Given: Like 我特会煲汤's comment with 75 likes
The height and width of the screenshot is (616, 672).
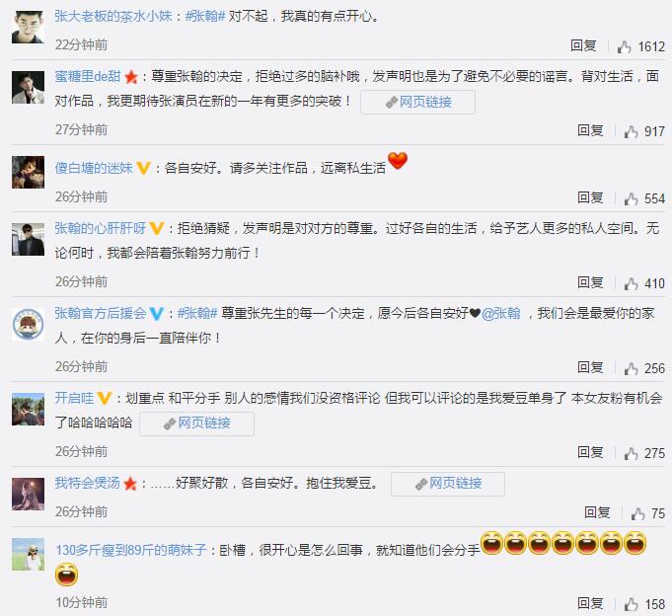Looking at the screenshot, I should point(637,513).
